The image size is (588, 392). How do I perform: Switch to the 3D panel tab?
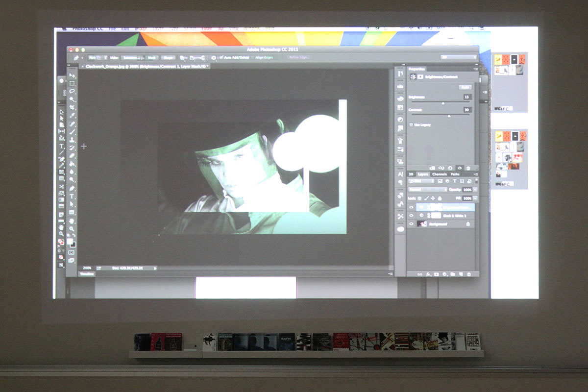[411, 174]
